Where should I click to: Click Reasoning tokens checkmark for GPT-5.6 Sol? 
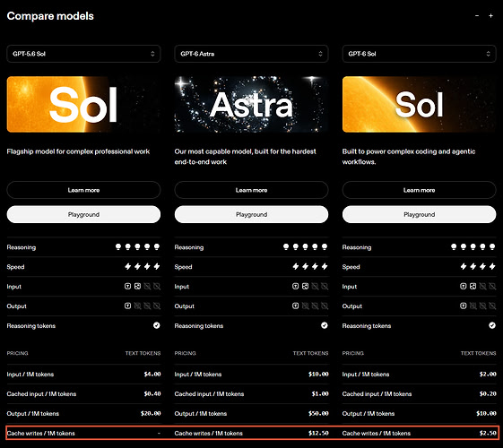[157, 325]
